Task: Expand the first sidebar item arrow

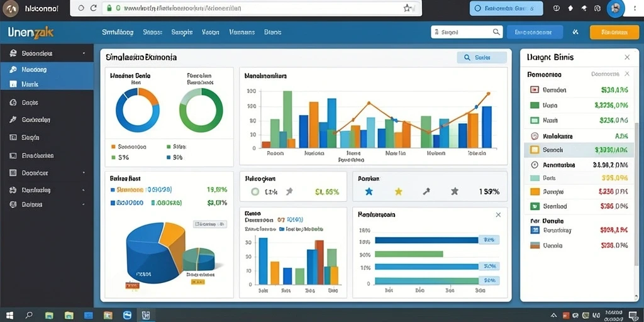Action: click(x=84, y=53)
